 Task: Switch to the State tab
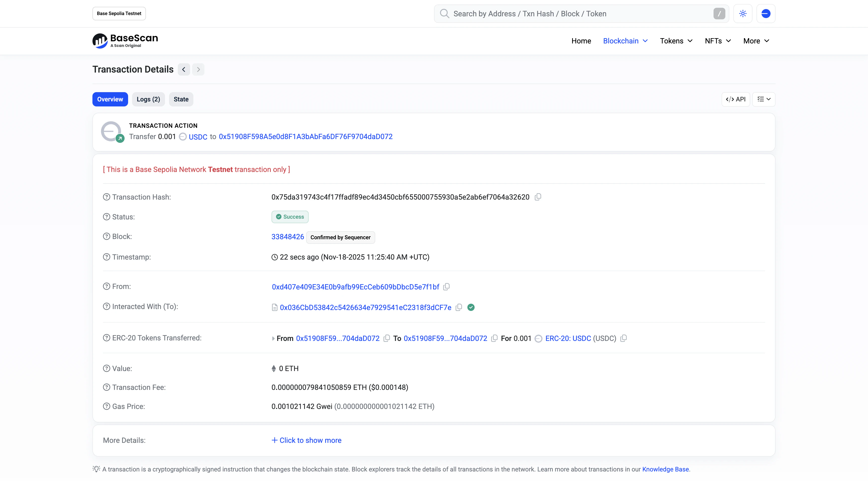pyautogui.click(x=181, y=99)
